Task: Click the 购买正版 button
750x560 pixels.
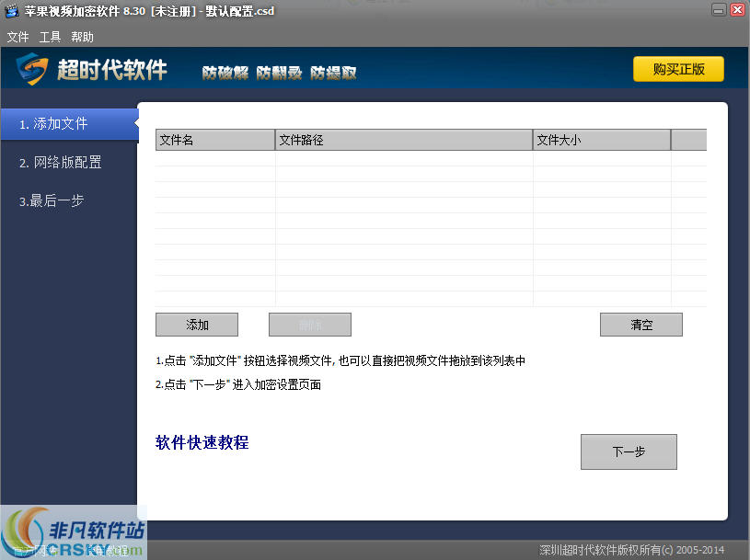Action: coord(678,69)
